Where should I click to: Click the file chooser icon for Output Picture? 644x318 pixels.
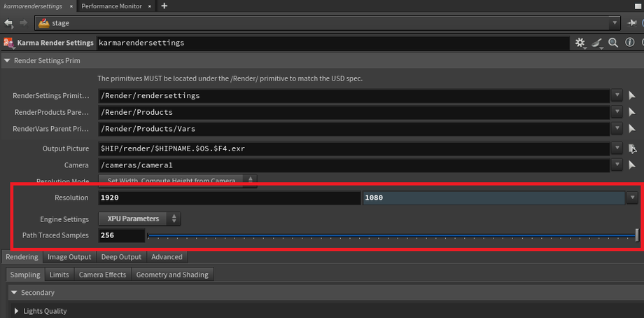click(x=632, y=148)
